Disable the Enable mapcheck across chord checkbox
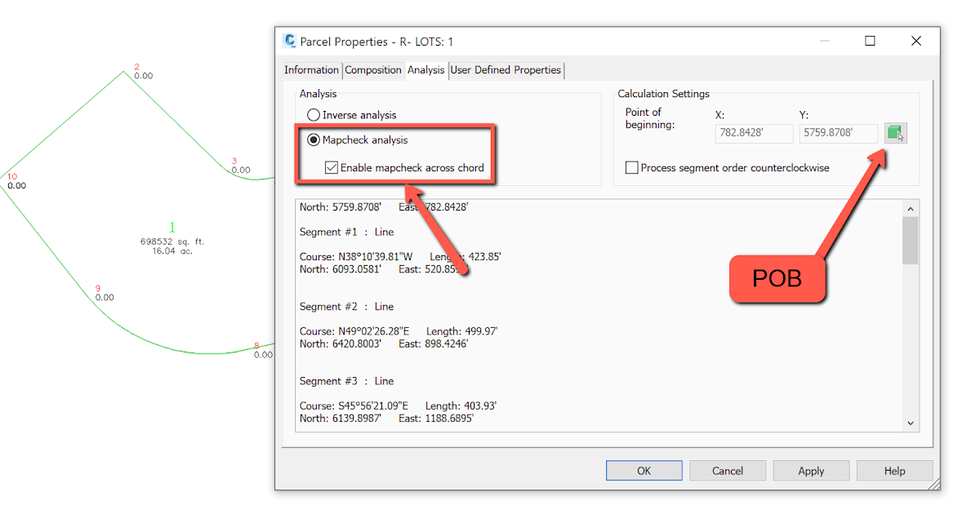Screen dimensions: 980x514 pyautogui.click(x=331, y=167)
